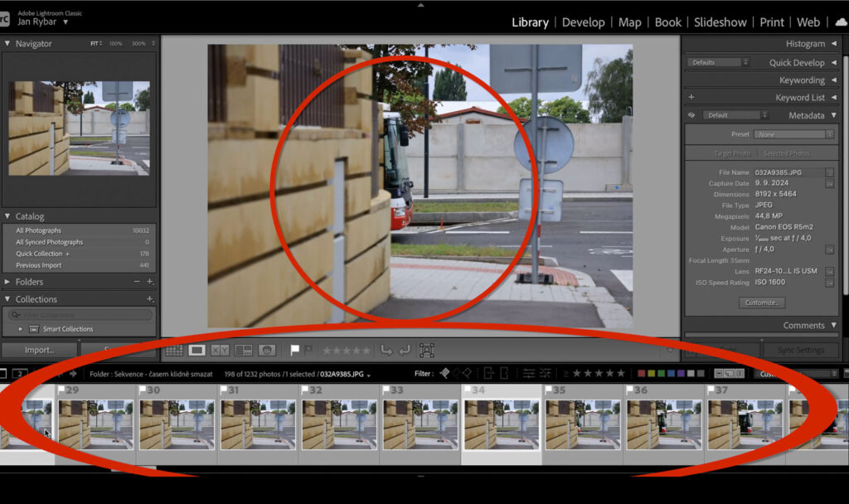The width and height of the screenshot is (849, 504).
Task: Switch to Grid view in toolbar
Action: tap(174, 351)
